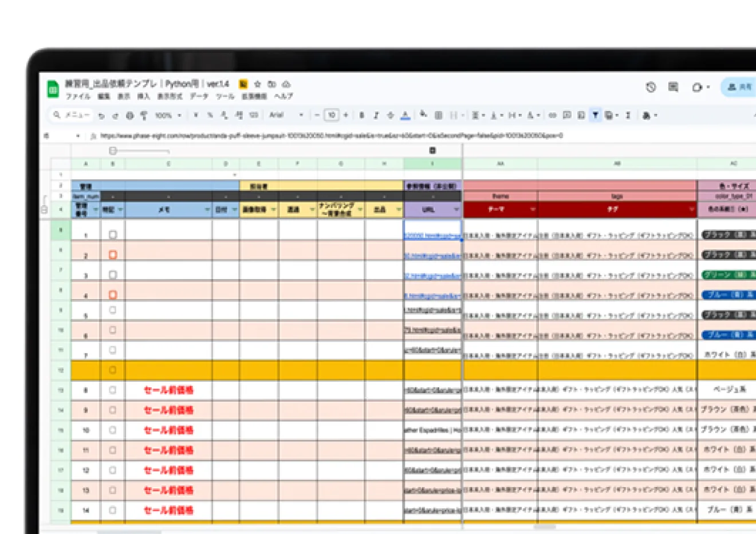Screen dimensions: 756x534
Task: Click the blue 共有 share button
Action: click(739, 87)
